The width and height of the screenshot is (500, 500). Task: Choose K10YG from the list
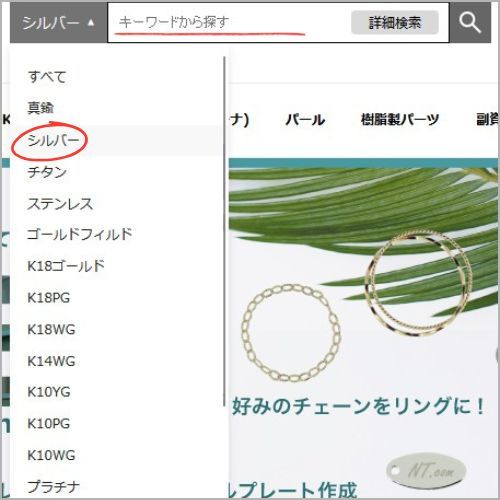pyautogui.click(x=115, y=392)
